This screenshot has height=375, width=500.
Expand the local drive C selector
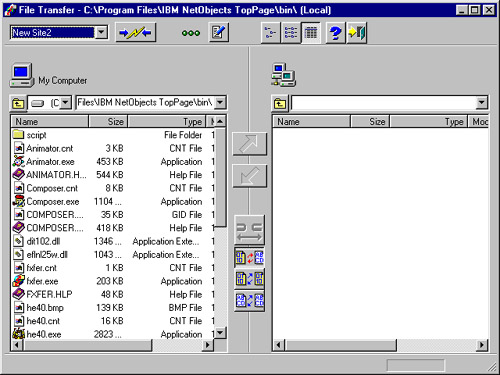coord(66,102)
